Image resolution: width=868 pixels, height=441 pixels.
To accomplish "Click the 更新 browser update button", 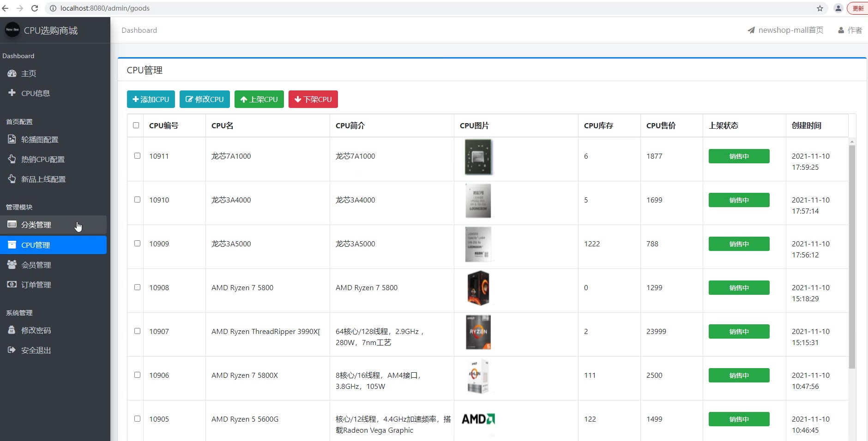I will point(858,8).
